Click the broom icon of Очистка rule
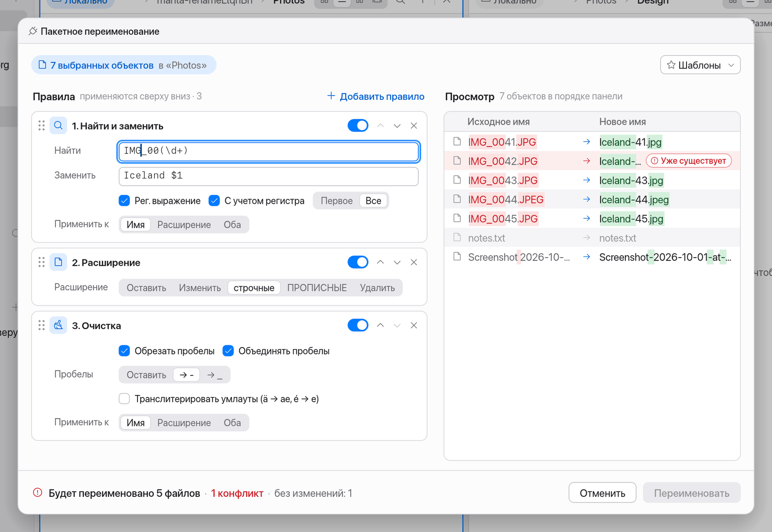 58,326
